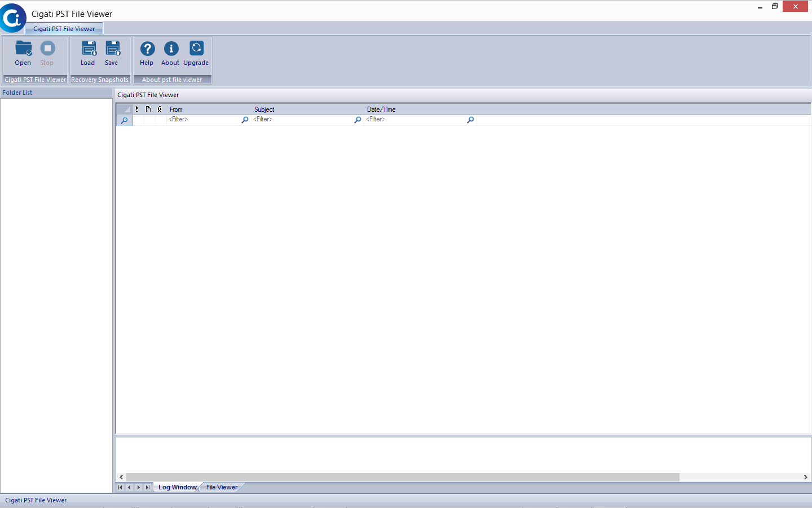Click the Cigati PST File Viewer status bar text

point(36,500)
